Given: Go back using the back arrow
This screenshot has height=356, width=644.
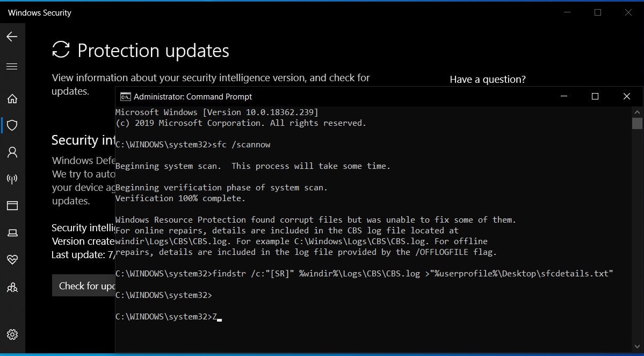Looking at the screenshot, I should click(x=12, y=37).
